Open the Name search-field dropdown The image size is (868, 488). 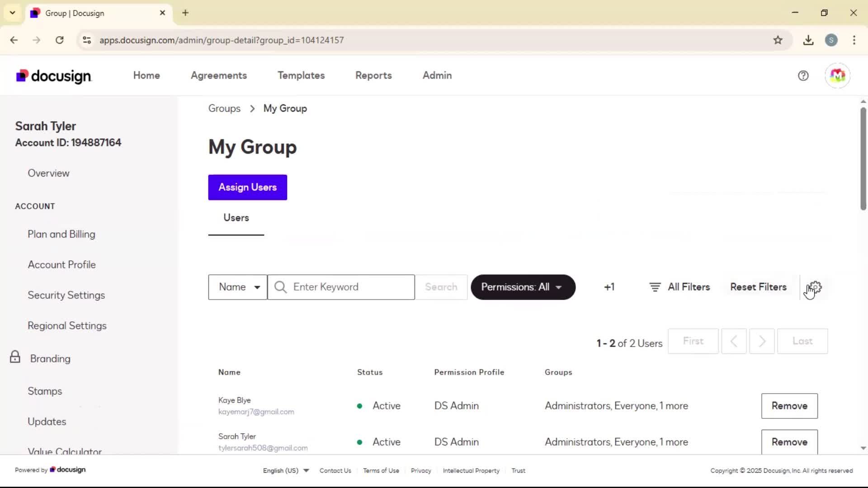[238, 287]
